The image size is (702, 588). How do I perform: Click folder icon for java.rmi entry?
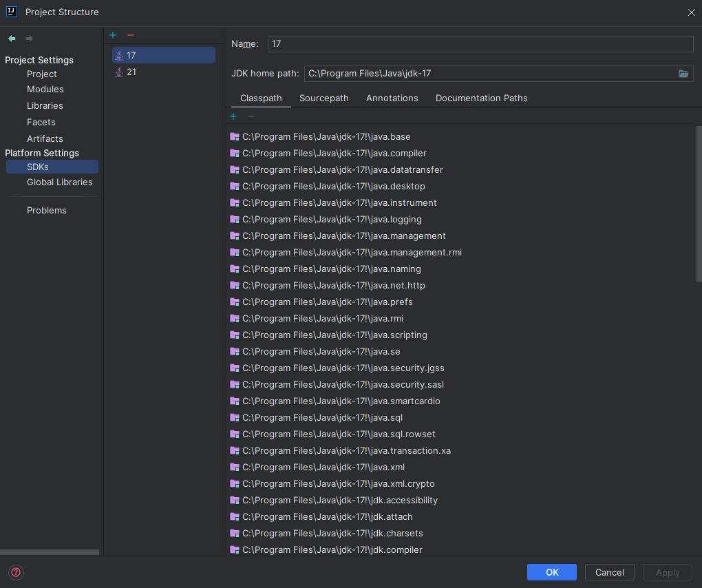point(235,318)
